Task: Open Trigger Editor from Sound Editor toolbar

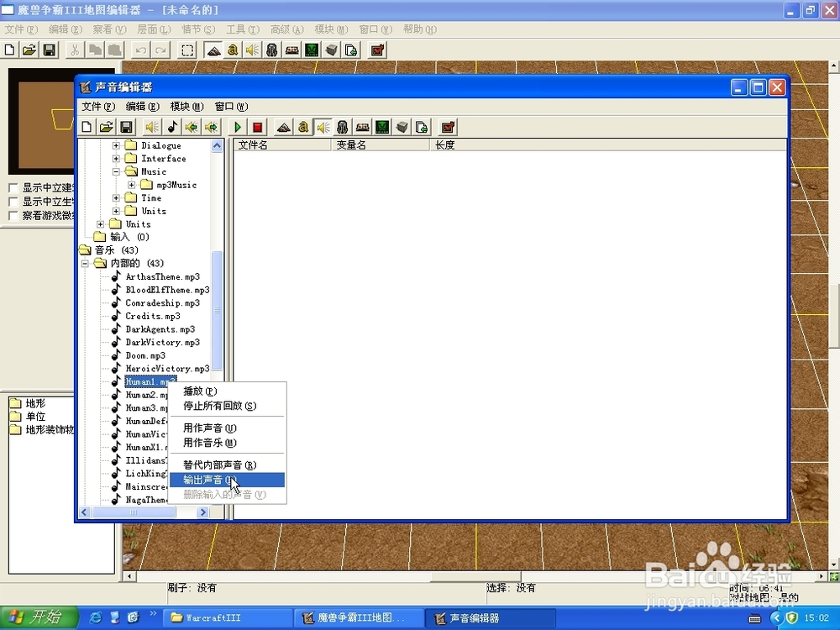Action: point(303,127)
